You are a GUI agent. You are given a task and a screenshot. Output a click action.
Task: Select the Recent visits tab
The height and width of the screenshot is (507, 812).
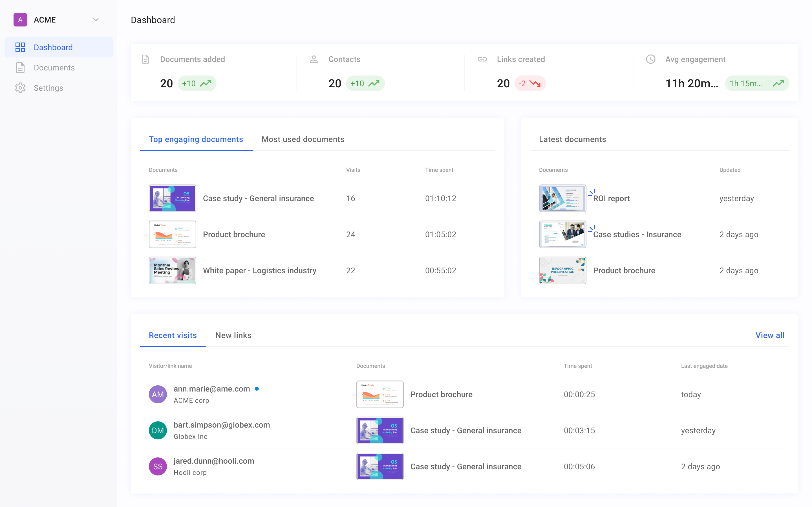pyautogui.click(x=173, y=335)
